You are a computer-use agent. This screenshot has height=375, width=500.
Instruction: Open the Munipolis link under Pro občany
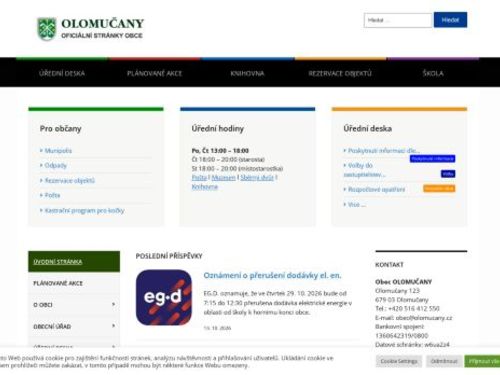pyautogui.click(x=58, y=151)
